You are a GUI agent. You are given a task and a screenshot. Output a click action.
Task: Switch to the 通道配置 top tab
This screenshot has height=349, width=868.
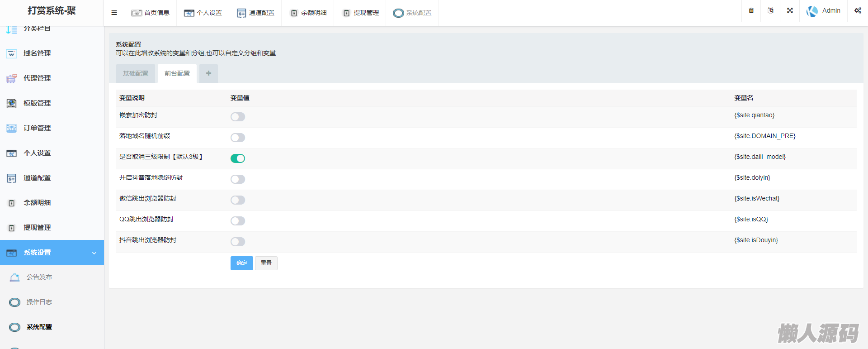(x=255, y=13)
